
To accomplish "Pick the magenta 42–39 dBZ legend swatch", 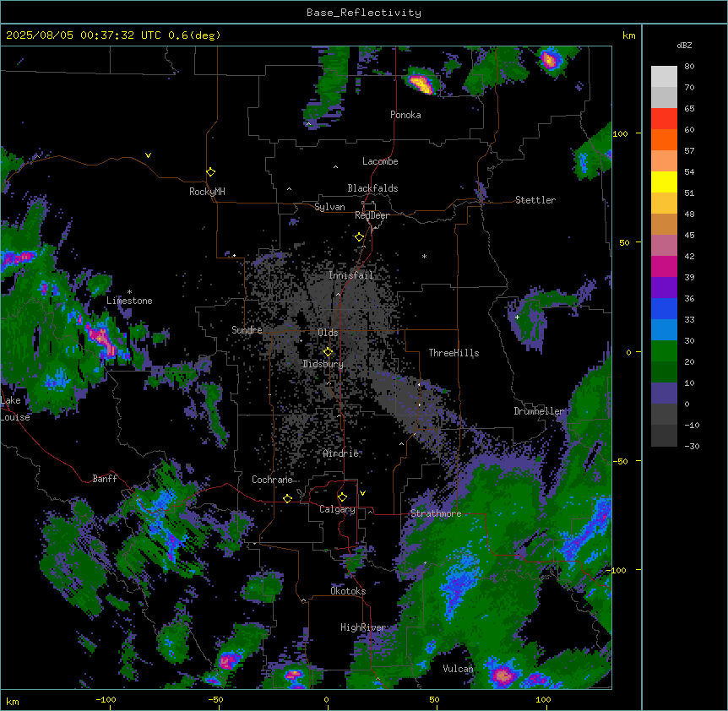I will tap(664, 266).
